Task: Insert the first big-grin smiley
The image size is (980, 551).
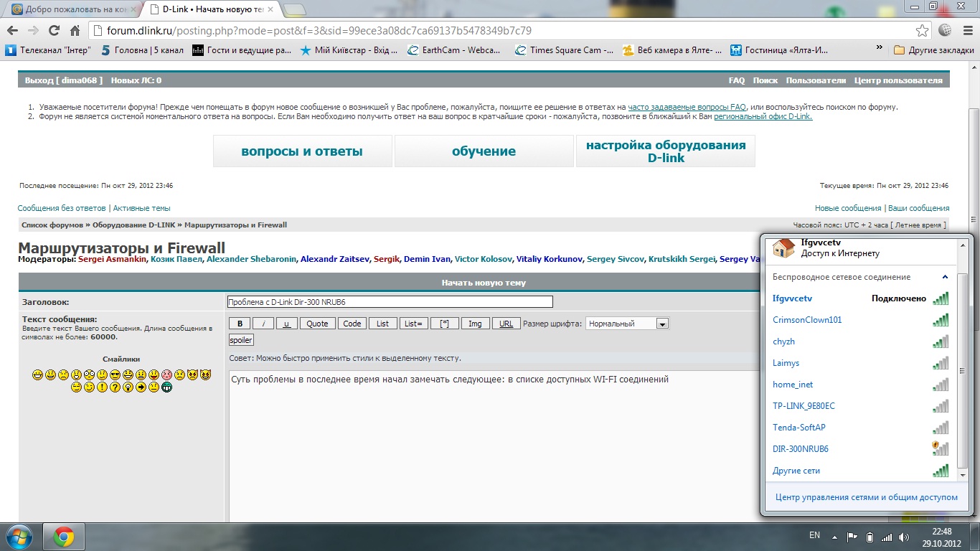Action: point(37,375)
